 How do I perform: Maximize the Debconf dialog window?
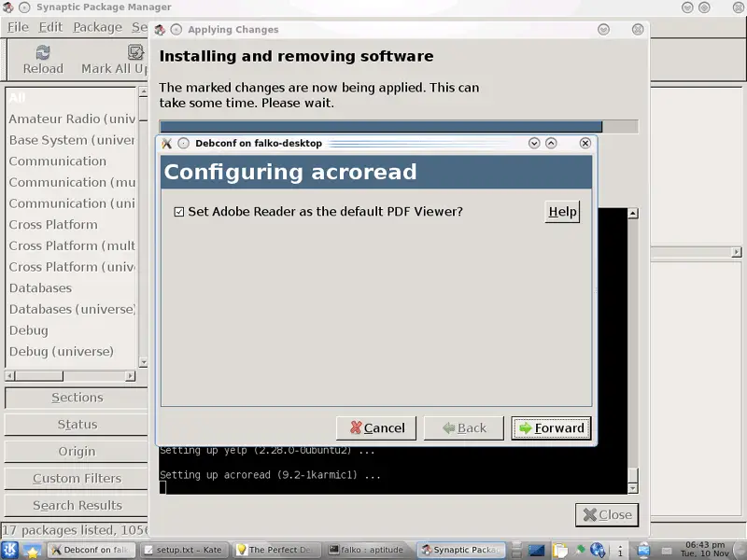pyautogui.click(x=551, y=144)
